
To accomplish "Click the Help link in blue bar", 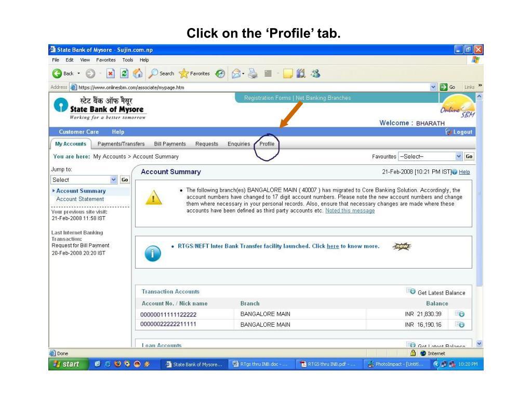I will pyautogui.click(x=118, y=131).
